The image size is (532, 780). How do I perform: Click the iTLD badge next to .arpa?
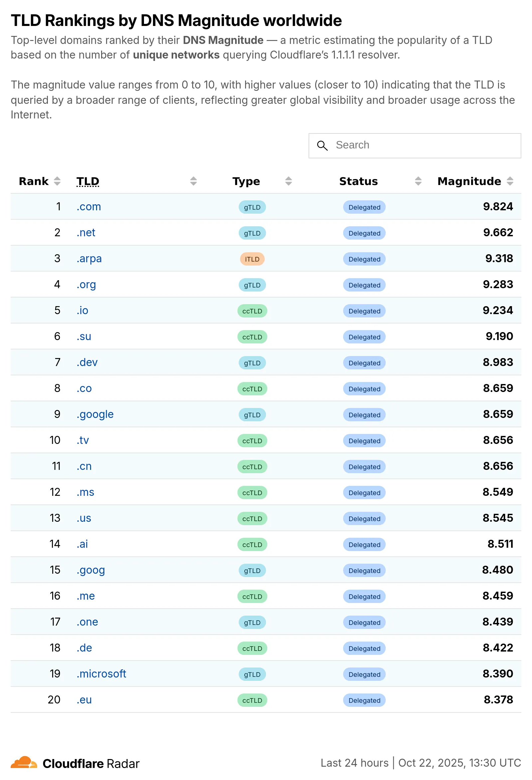252,259
